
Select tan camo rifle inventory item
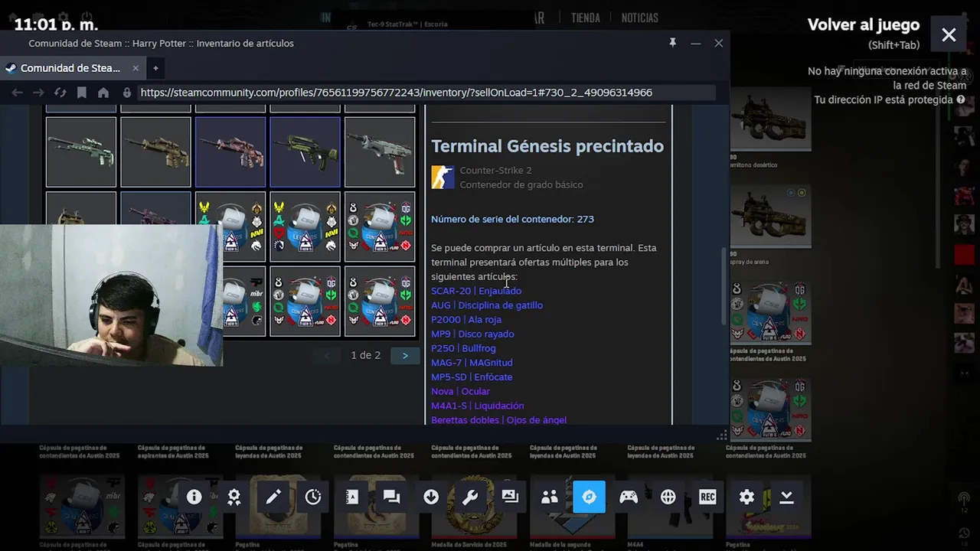[x=155, y=152]
